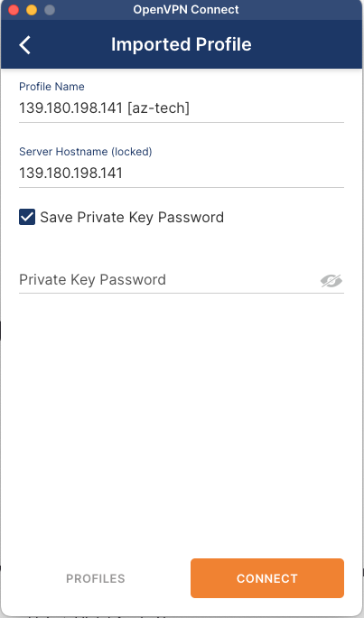Screen dimensions: 364x618
Task: Click the greyed-out zoom window button
Action: pyautogui.click(x=50, y=10)
